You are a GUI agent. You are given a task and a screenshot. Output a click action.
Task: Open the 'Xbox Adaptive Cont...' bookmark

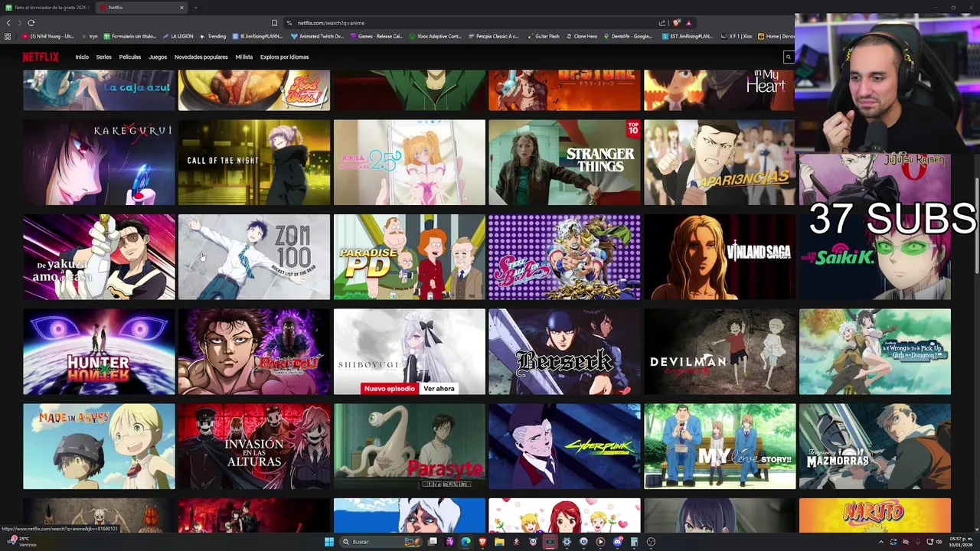[x=436, y=36]
